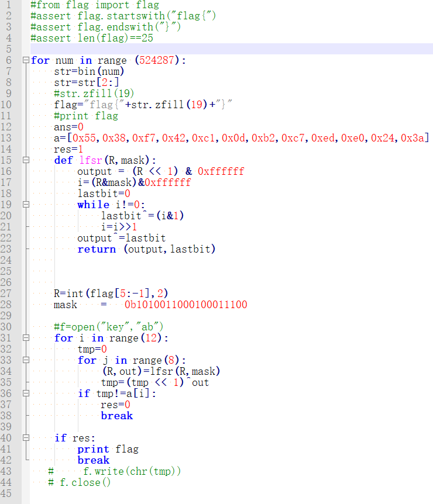This screenshot has height=504, width=433.
Task: Click the '#assert len(flag)==25' comment
Action: tap(92, 38)
